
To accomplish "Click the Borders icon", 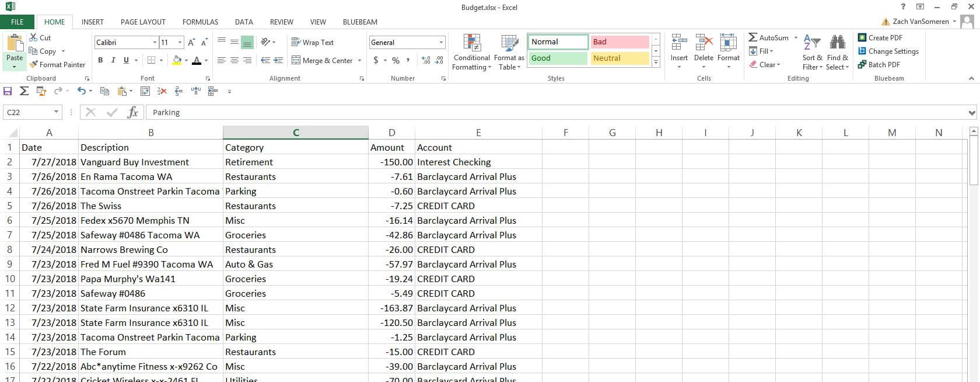I will tap(151, 60).
